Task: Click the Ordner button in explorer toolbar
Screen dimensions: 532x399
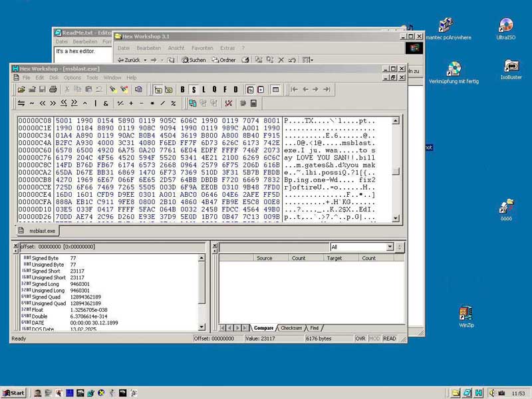Action: [223, 60]
